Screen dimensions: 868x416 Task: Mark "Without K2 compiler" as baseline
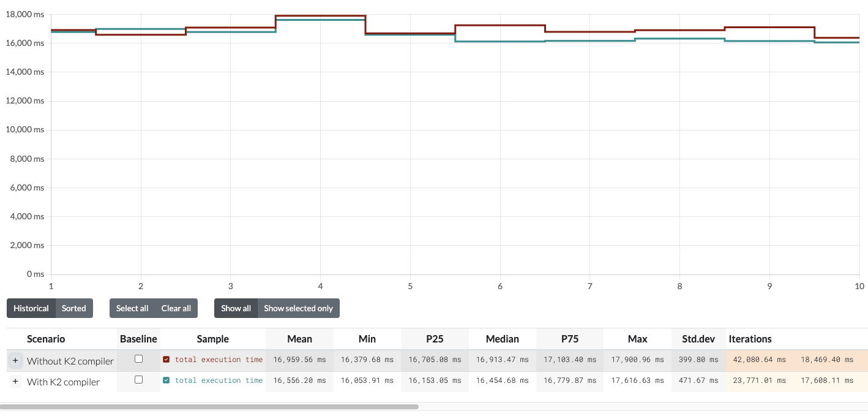click(138, 359)
